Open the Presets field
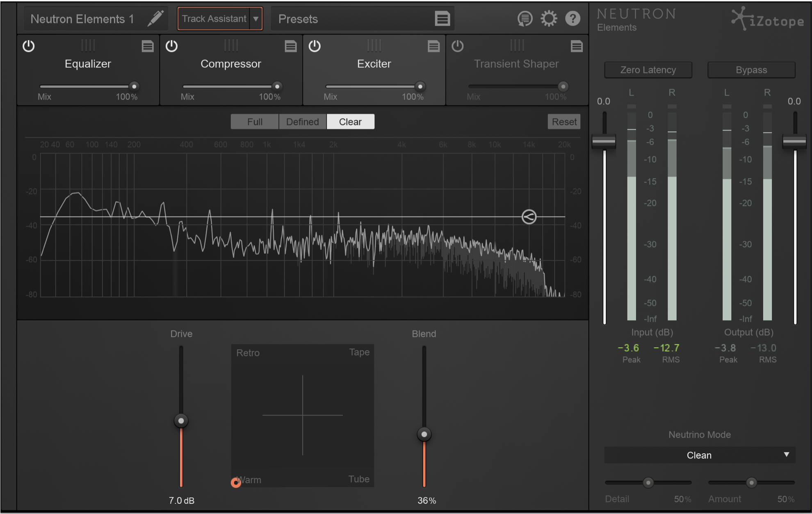The height and width of the screenshot is (514, 812). (x=363, y=19)
